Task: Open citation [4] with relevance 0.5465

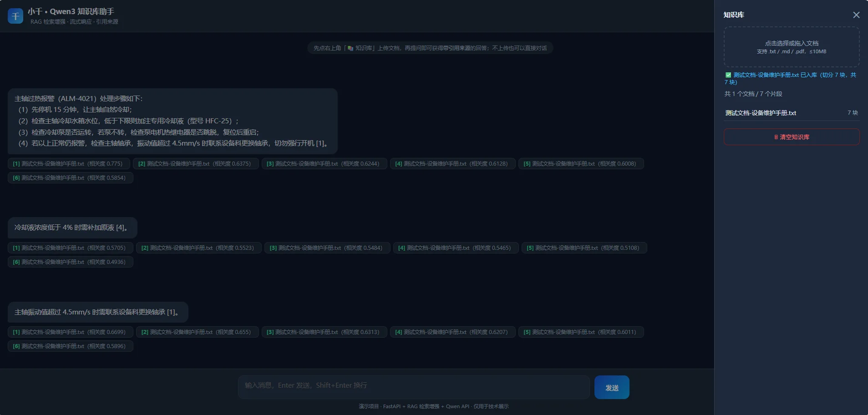Action: [456, 248]
